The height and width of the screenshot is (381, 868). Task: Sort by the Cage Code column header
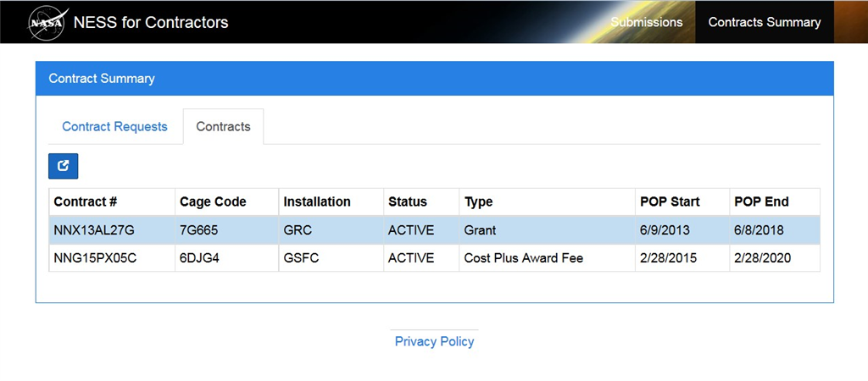(x=213, y=202)
